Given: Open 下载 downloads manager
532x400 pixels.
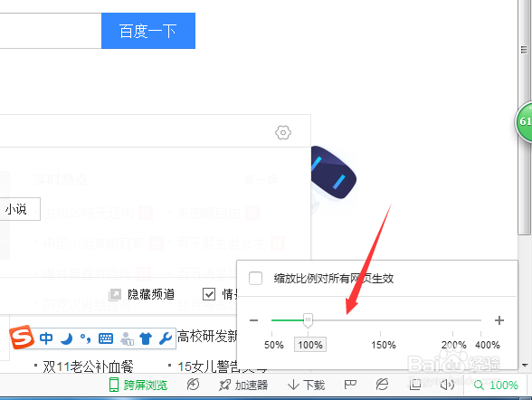Looking at the screenshot, I should coord(306,386).
